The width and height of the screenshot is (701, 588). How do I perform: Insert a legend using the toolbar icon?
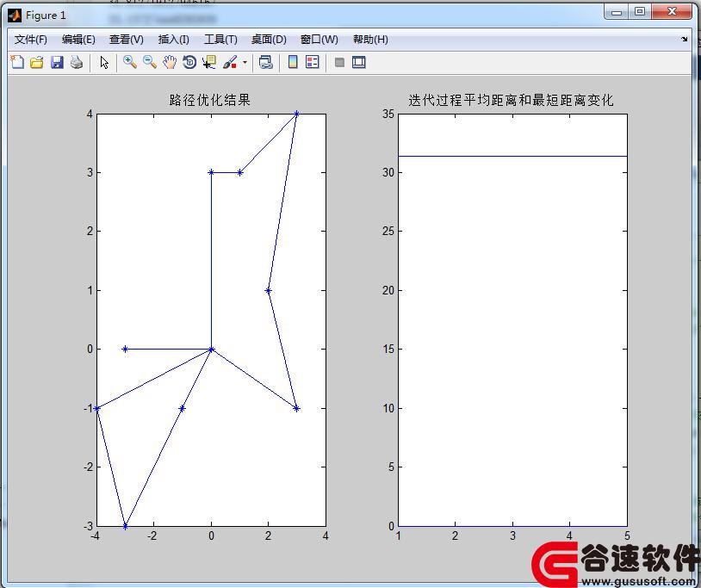(x=312, y=62)
